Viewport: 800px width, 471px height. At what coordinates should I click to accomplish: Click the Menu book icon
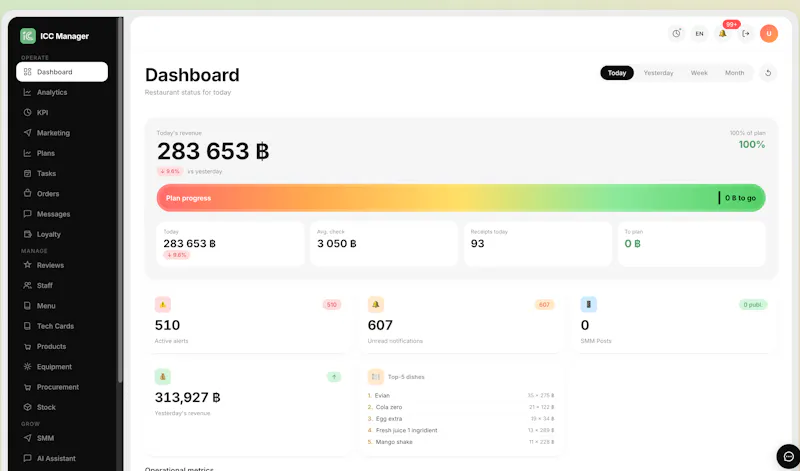28,306
